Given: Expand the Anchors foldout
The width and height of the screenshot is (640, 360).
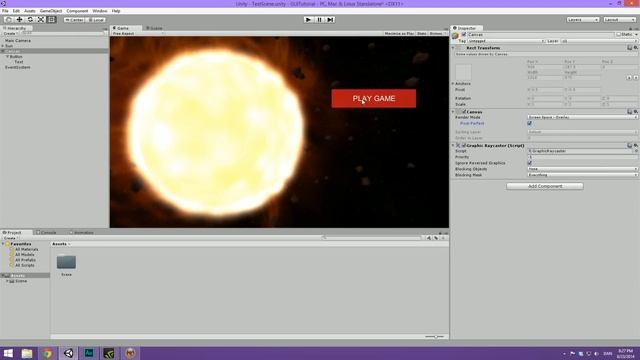Looking at the screenshot, I should [453, 84].
